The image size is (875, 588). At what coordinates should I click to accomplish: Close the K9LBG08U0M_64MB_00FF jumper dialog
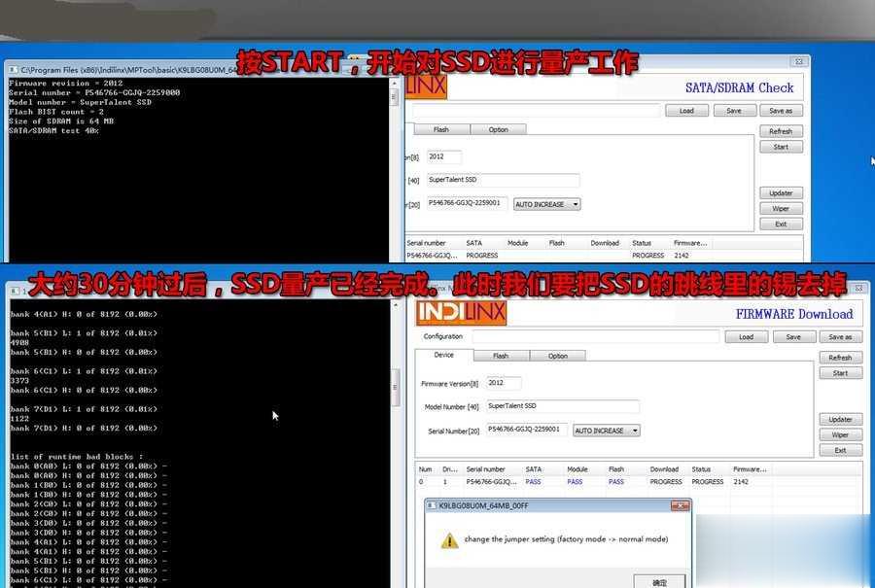tap(681, 505)
